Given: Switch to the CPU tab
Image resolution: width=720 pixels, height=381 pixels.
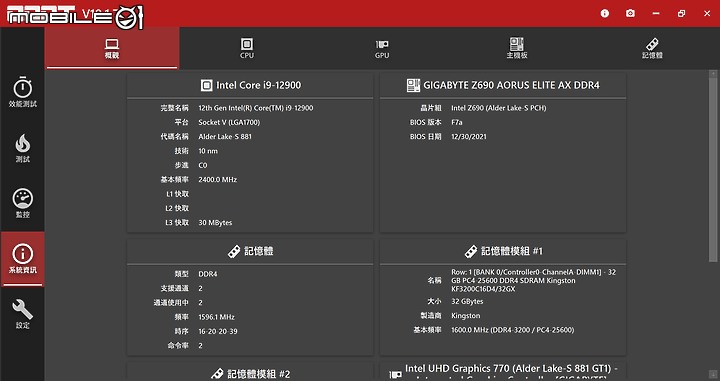Looking at the screenshot, I should point(247,48).
